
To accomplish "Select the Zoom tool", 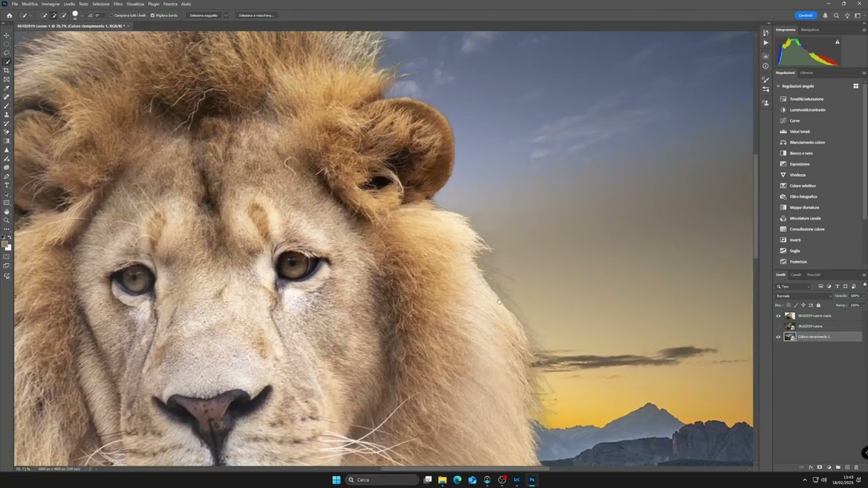I will tap(7, 220).
